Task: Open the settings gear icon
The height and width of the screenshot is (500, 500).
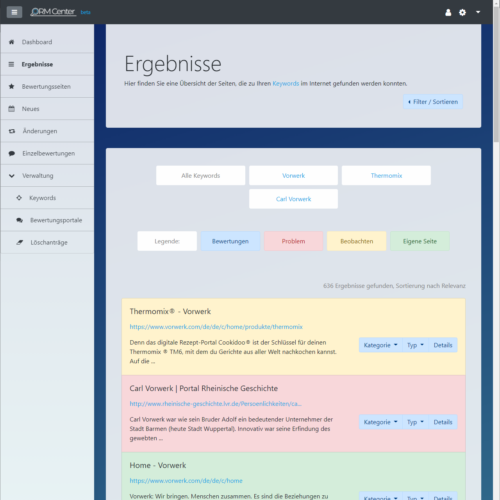Action: [462, 12]
